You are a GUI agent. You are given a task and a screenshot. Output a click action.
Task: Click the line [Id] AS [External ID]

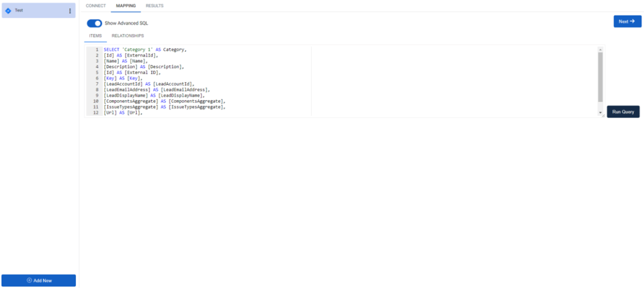pos(132,73)
